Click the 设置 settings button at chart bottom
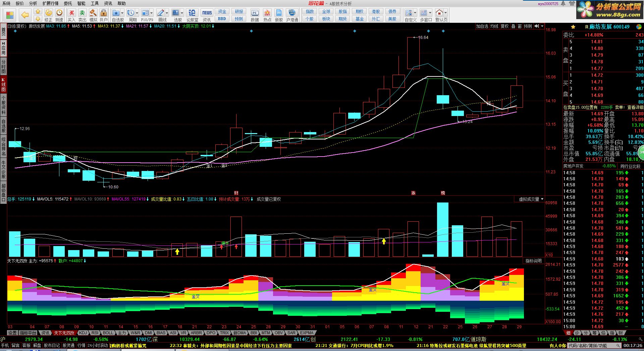 click(12, 333)
